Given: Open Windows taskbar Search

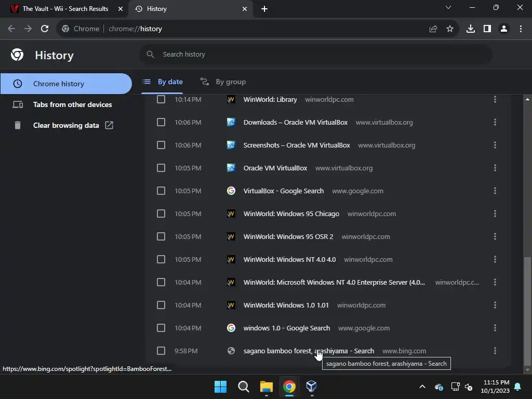Looking at the screenshot, I should point(243,387).
